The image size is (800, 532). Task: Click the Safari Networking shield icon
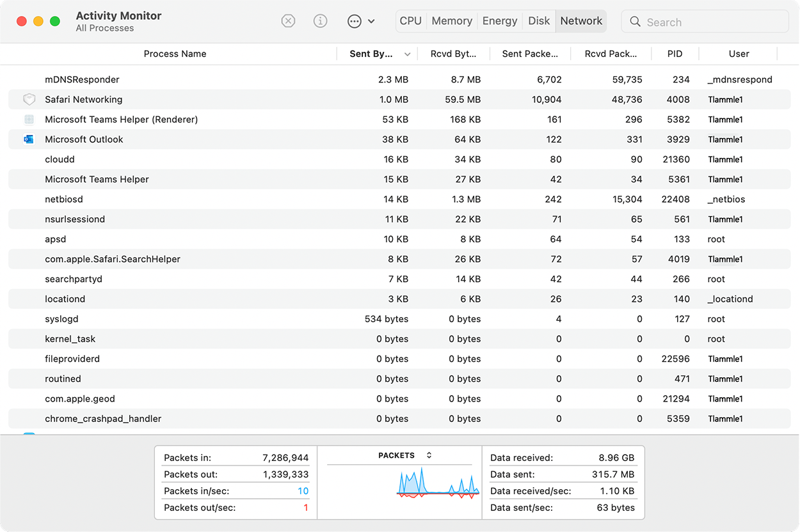(x=29, y=99)
